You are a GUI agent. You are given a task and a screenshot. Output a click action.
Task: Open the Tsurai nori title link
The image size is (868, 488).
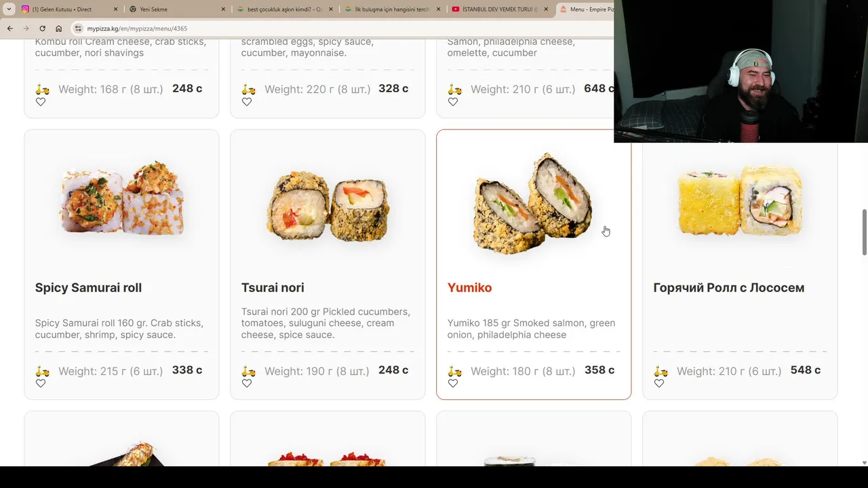point(273,288)
